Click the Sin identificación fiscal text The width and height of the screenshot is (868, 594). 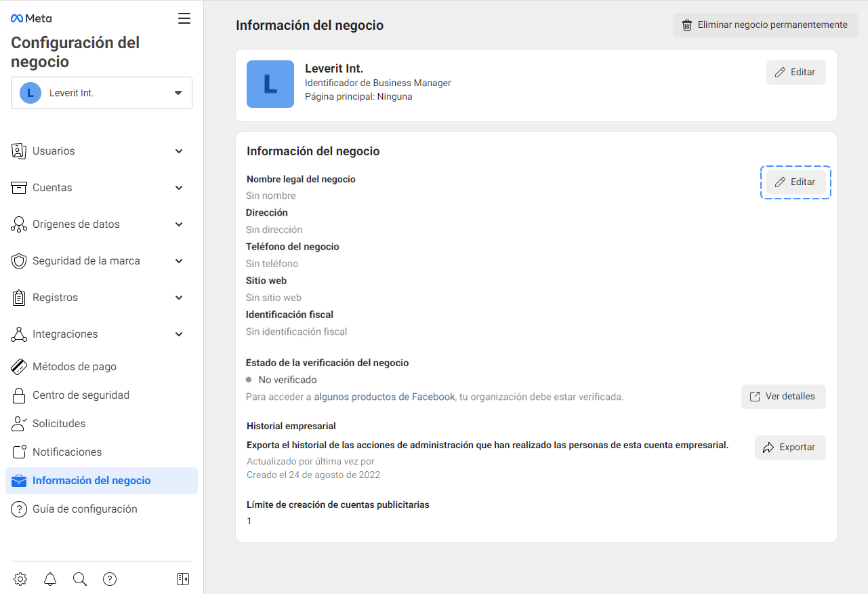pyautogui.click(x=297, y=332)
